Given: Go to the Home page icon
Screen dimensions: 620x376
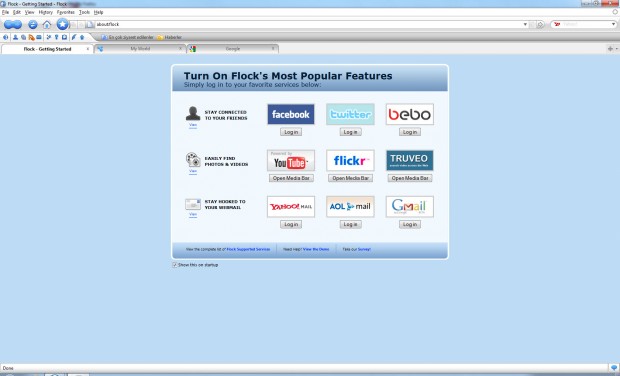Looking at the screenshot, I should coord(47,25).
